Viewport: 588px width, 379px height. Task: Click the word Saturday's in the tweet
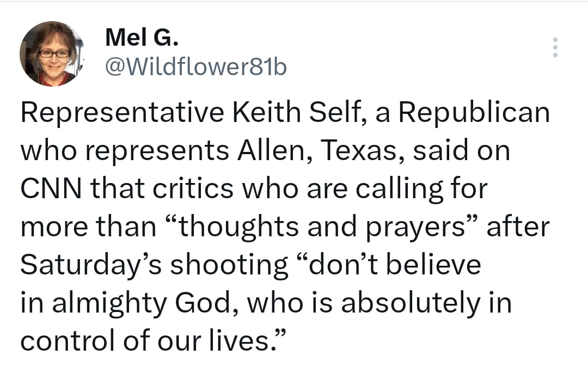pyautogui.click(x=91, y=265)
